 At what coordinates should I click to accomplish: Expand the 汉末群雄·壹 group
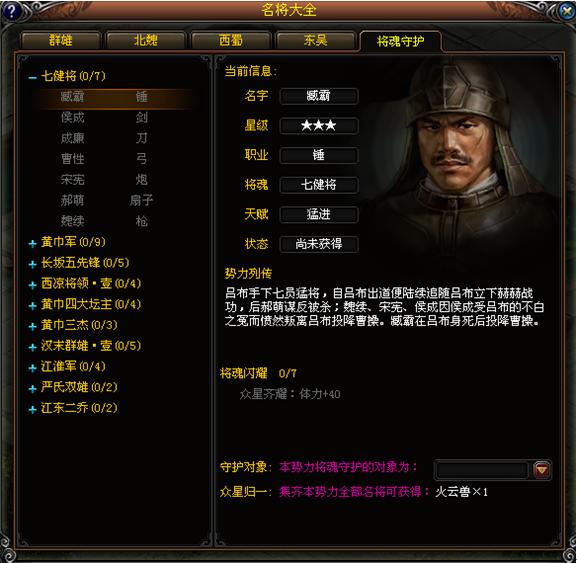[32, 347]
